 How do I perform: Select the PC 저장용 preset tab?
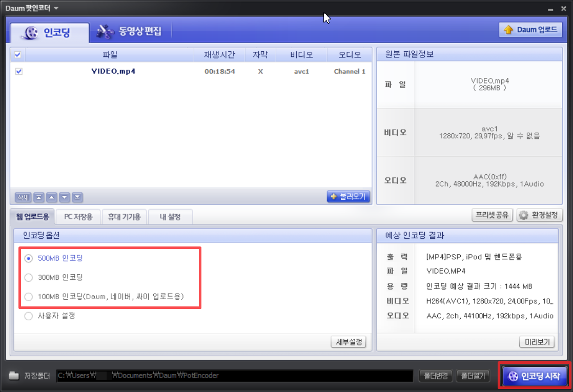pos(78,217)
